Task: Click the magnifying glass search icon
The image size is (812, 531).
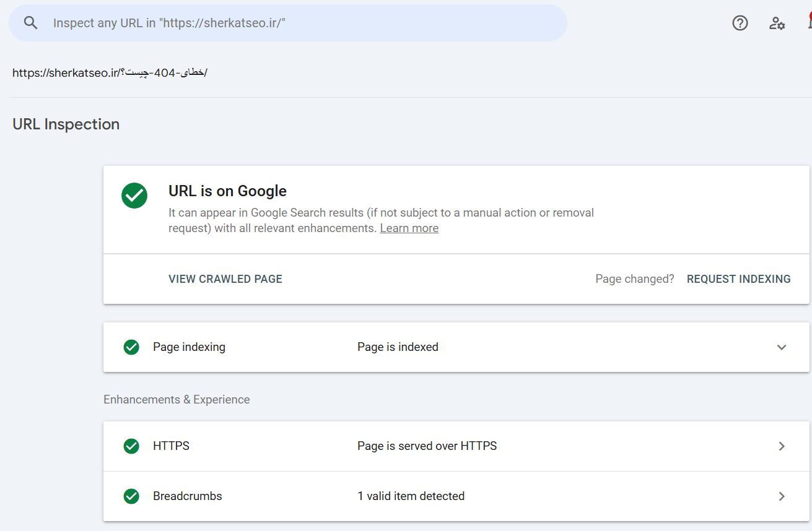Action: [x=30, y=23]
